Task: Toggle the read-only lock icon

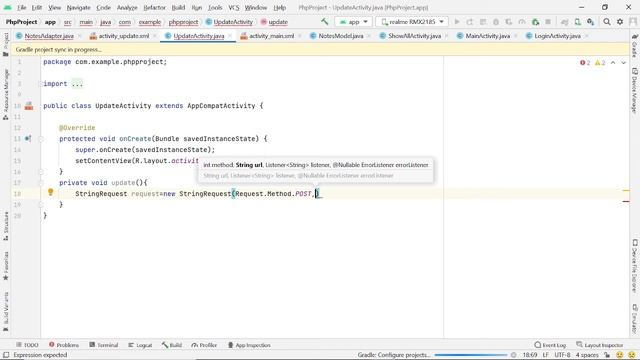Action: [x=607, y=355]
